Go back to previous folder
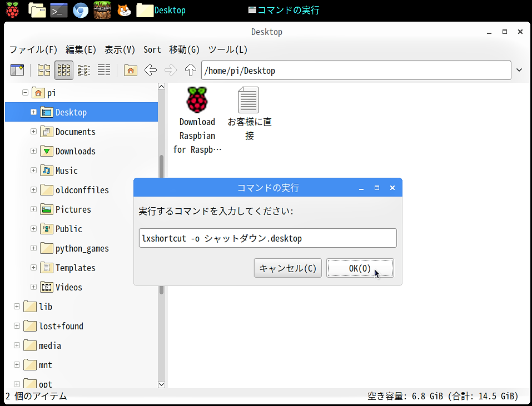532x406 pixels. point(150,70)
